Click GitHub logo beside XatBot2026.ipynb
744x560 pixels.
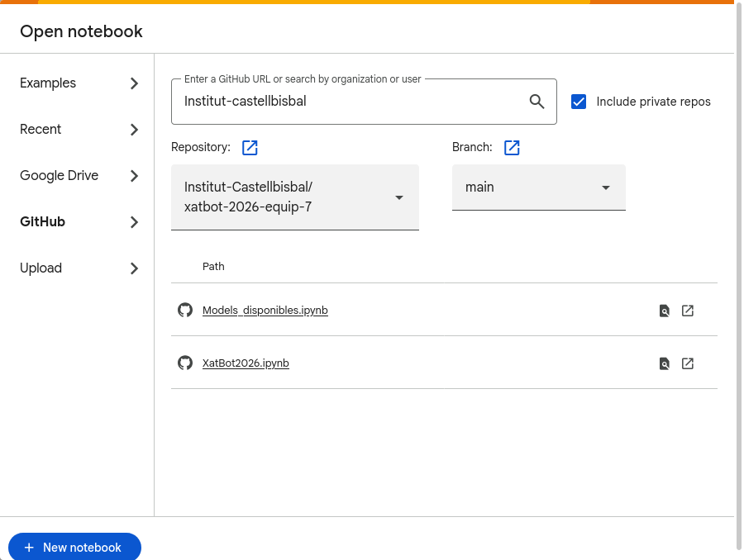185,363
